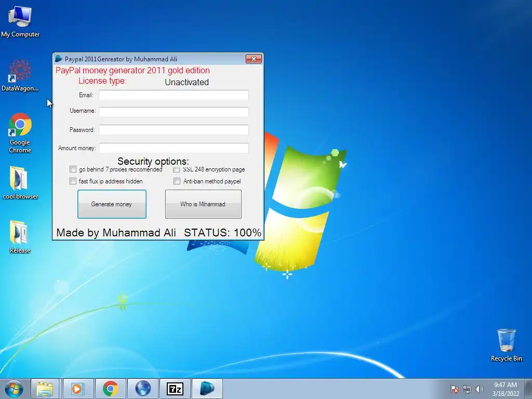532x399 pixels.
Task: Check fast flux ip address hidden
Action: point(73,181)
